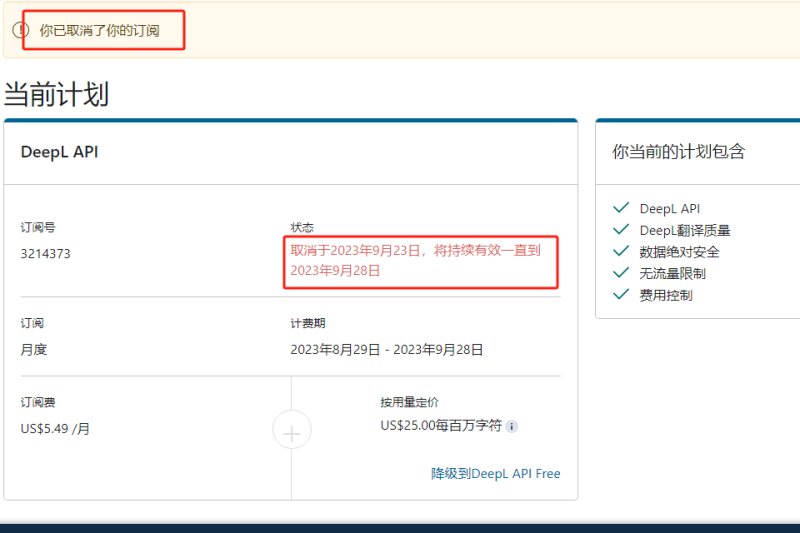Select subscription number 3214373
Screen dimensions: 800x533
point(45,253)
